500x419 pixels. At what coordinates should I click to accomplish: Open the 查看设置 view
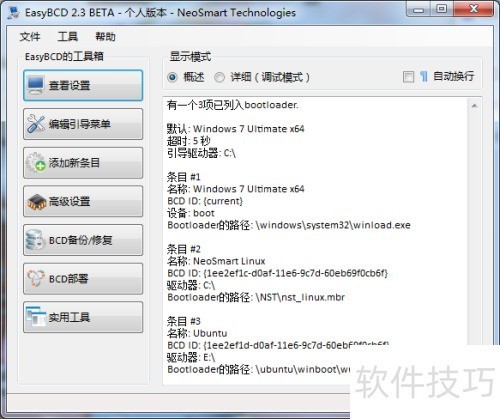(83, 85)
